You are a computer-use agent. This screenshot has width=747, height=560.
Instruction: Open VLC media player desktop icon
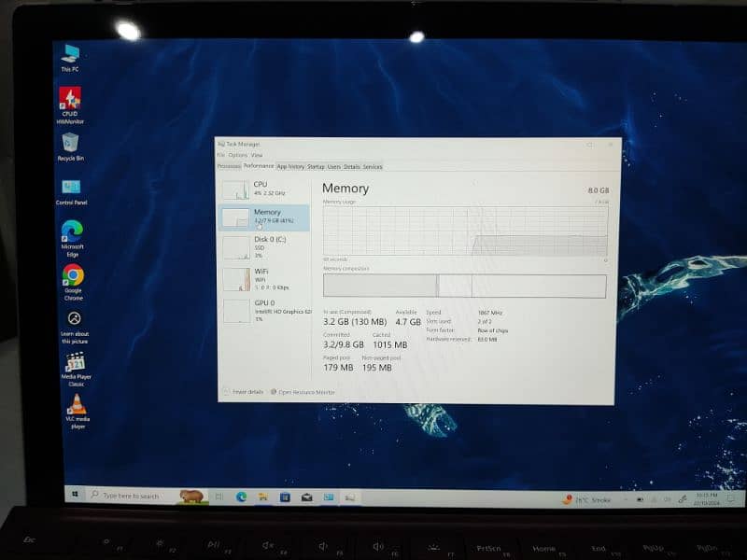(78, 405)
